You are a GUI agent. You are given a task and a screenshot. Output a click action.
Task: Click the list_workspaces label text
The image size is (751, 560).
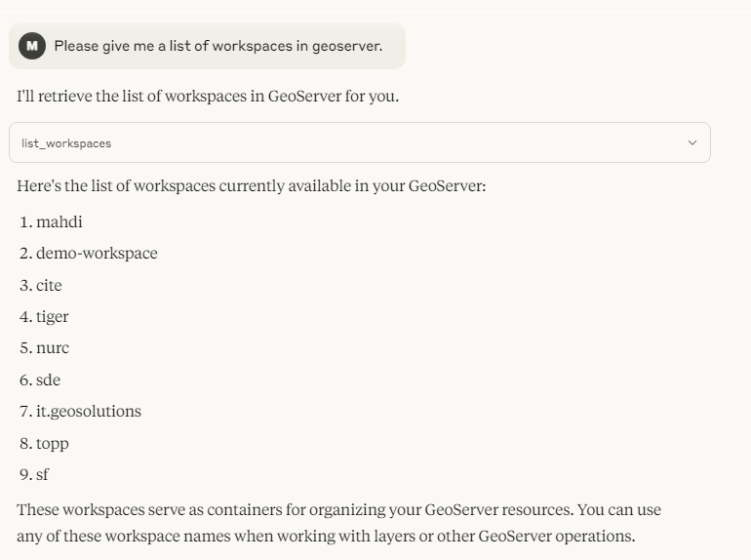point(66,143)
